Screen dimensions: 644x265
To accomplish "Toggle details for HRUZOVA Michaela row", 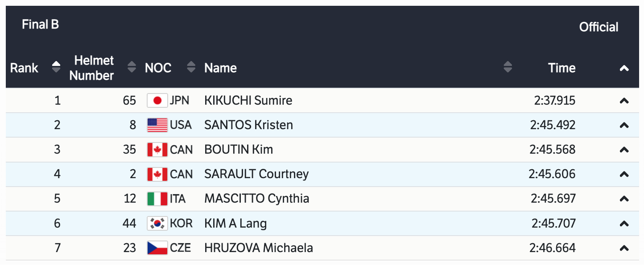I will pyautogui.click(x=624, y=248).
